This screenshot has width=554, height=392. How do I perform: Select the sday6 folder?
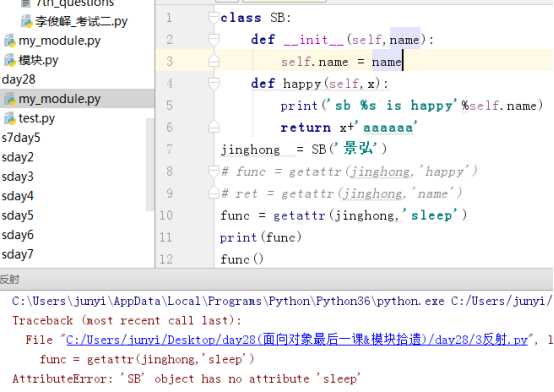tap(17, 235)
